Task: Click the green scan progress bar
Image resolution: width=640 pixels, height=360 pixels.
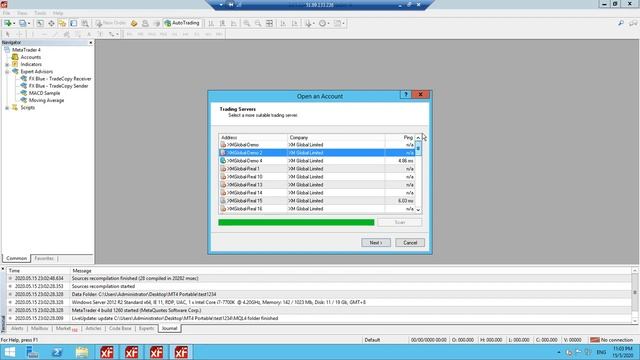Action: tap(296, 222)
